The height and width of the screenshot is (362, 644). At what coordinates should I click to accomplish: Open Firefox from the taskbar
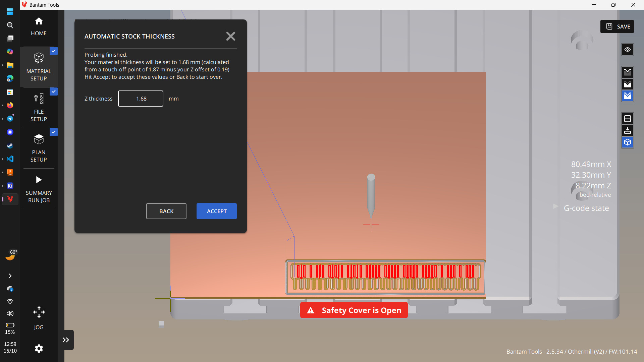(10, 105)
